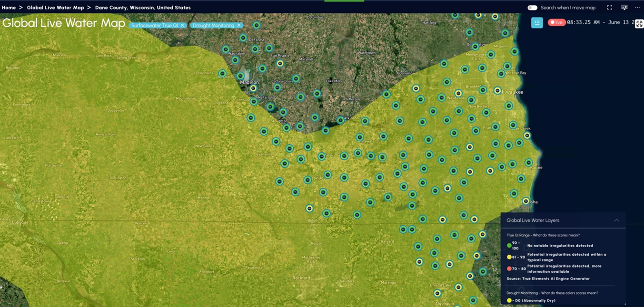Click 'Drought Monitoring - What do these colors' heading
The height and width of the screenshot is (307, 644).
[552, 293]
